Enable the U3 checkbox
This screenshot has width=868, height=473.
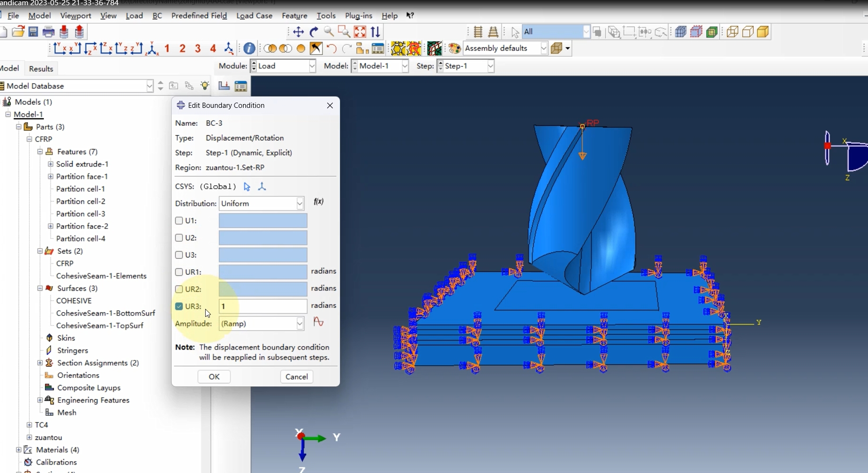pyautogui.click(x=179, y=254)
